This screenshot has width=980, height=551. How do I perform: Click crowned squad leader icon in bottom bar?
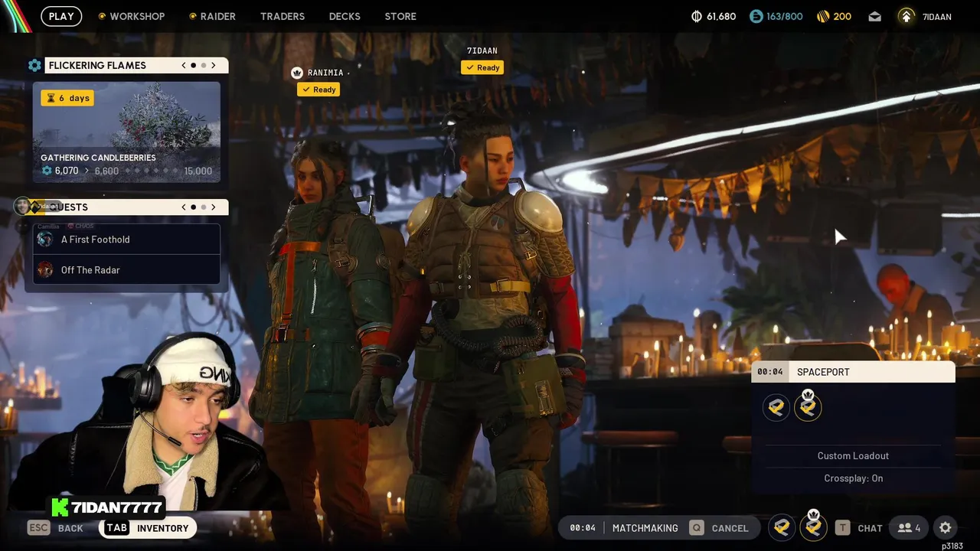point(813,527)
